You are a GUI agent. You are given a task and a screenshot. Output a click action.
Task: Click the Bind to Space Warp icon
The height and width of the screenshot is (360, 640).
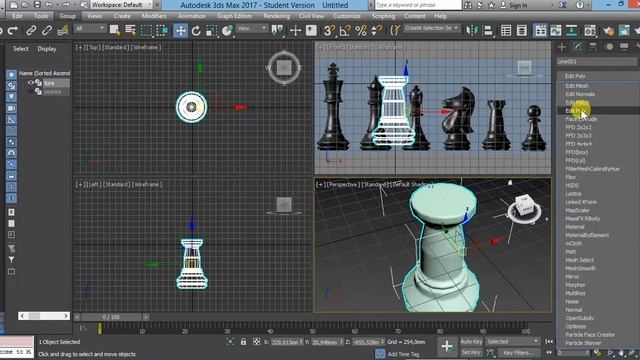pos(62,31)
